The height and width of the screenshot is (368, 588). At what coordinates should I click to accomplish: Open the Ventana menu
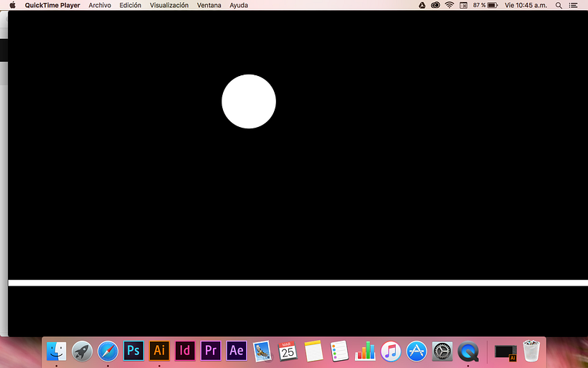coord(209,5)
